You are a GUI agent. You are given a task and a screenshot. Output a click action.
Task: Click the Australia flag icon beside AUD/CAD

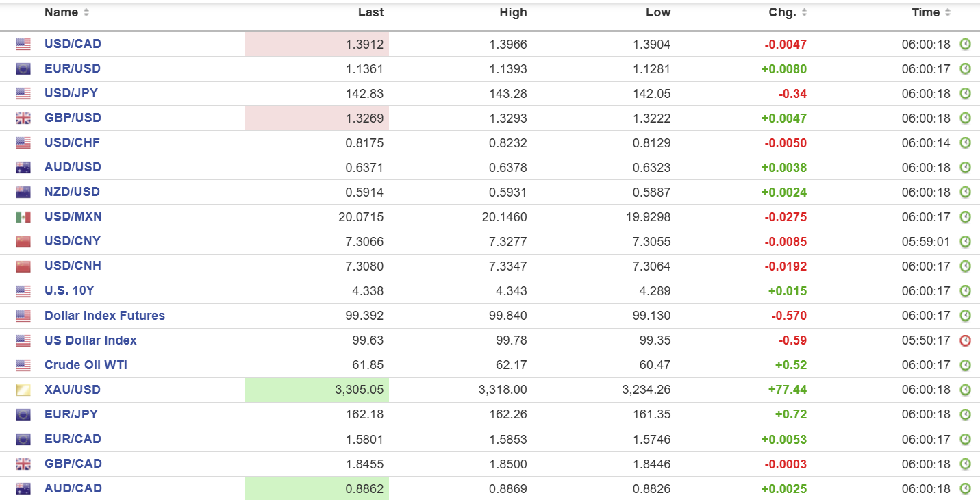coord(23,488)
